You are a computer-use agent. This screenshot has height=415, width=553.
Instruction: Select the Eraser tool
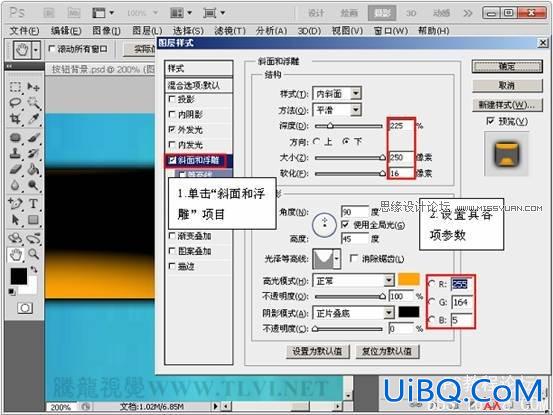(15, 169)
